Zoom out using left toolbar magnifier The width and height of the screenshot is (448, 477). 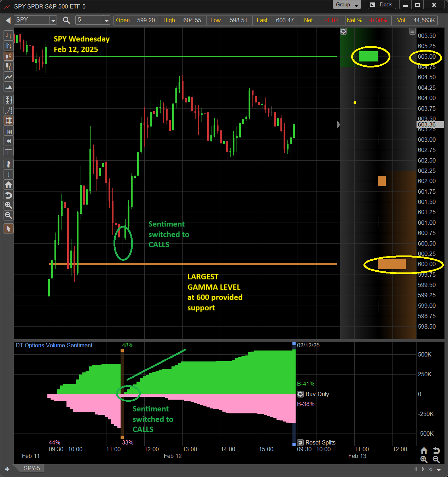point(8,216)
